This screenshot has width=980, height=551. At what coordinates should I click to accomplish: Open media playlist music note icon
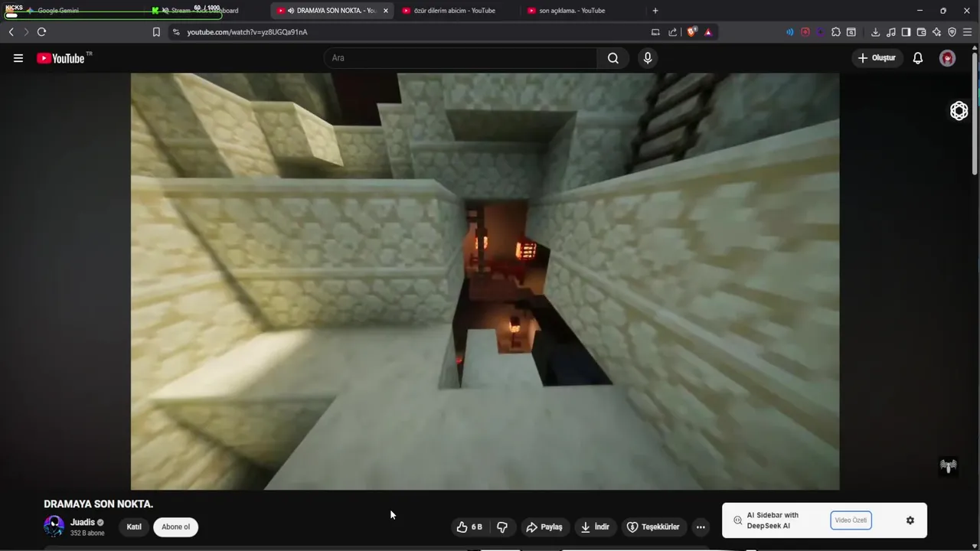point(891,32)
